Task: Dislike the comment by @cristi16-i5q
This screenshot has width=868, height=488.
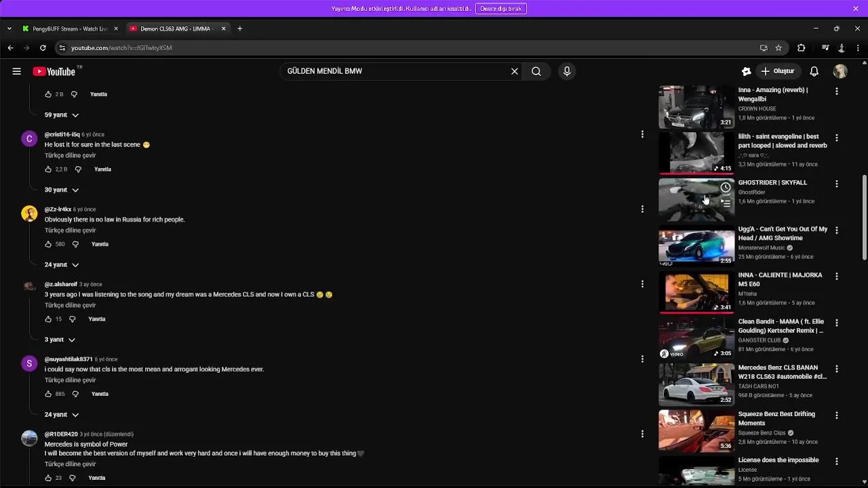Action: point(78,169)
